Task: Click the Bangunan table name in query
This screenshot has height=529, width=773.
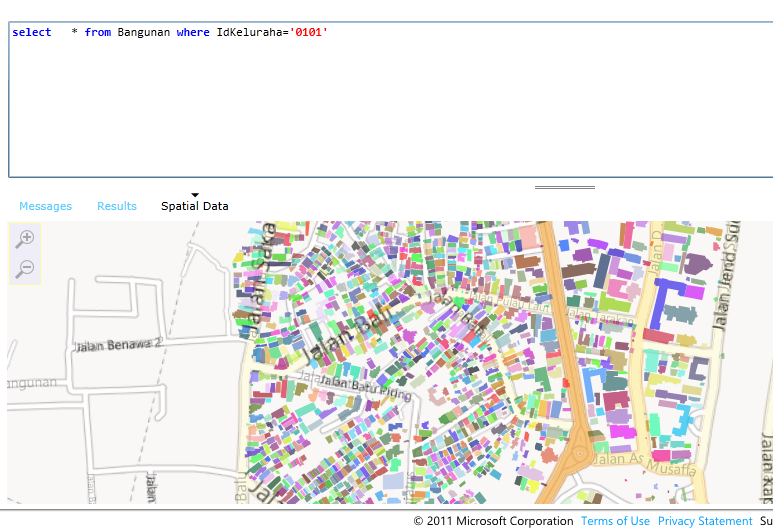Action: coord(144,33)
